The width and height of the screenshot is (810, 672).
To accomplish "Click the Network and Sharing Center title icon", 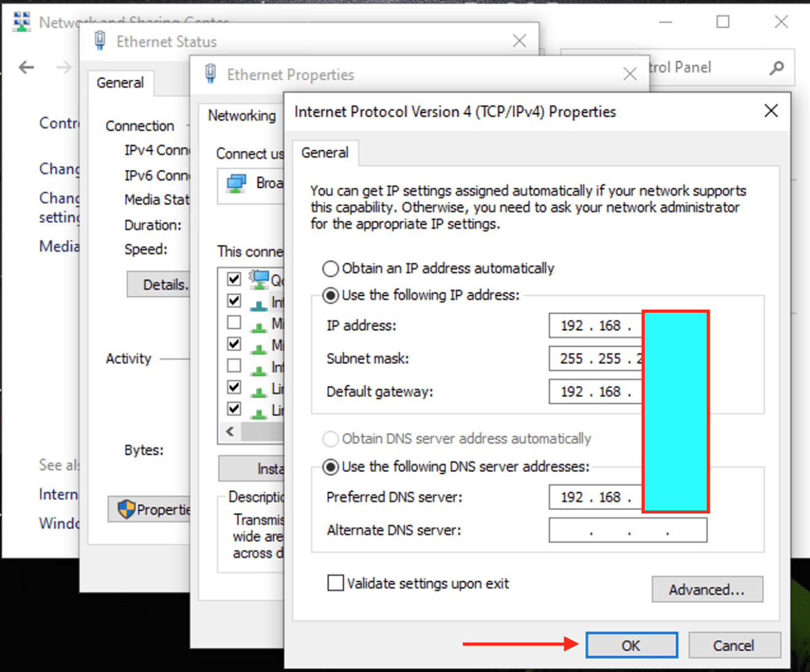I will pos(22,21).
